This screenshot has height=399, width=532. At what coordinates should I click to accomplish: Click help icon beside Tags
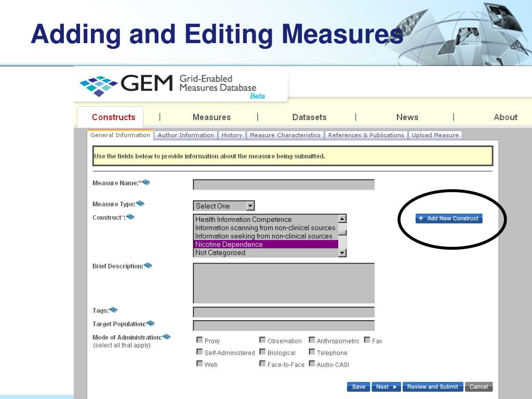coord(113,310)
